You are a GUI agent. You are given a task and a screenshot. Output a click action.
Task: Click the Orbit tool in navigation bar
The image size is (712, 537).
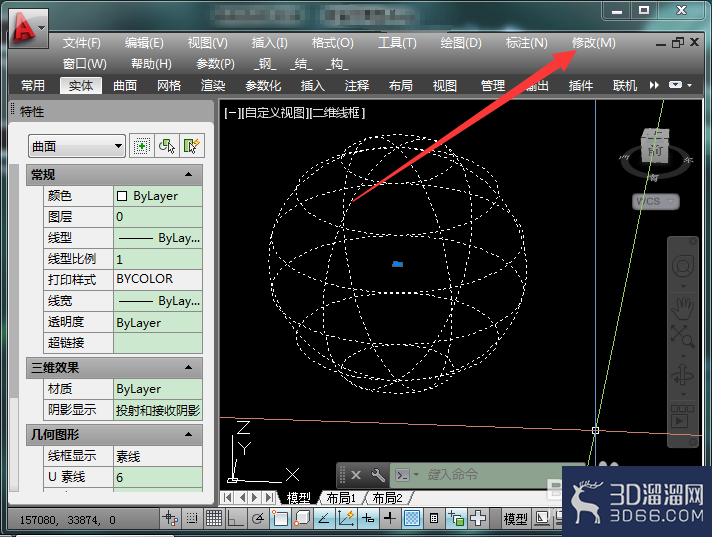pyautogui.click(x=682, y=374)
